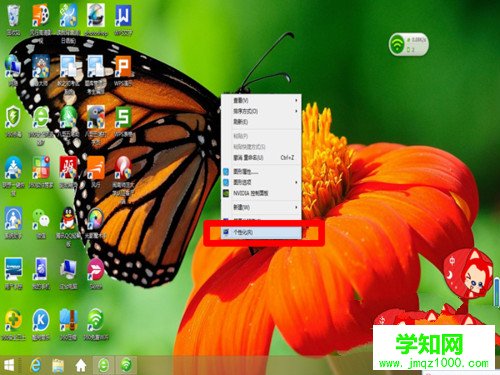Click the red fox mascot desktop widget

[468, 275]
